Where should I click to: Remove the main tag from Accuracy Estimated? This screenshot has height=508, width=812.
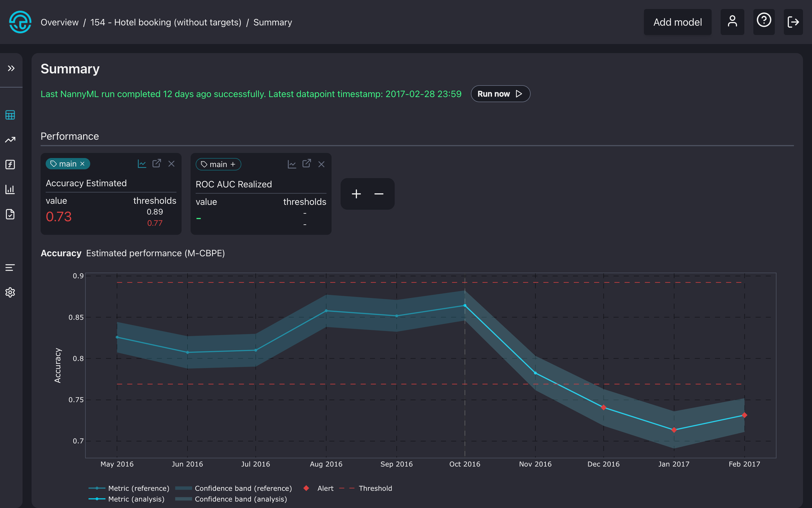tap(82, 163)
